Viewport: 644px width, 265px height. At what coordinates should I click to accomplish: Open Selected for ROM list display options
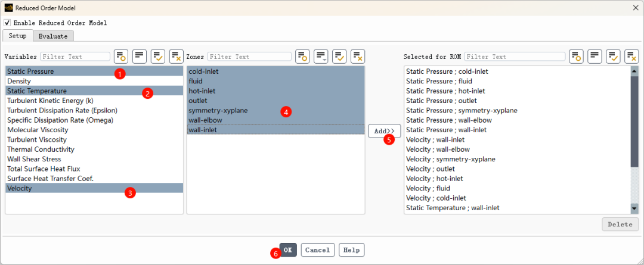[595, 57]
